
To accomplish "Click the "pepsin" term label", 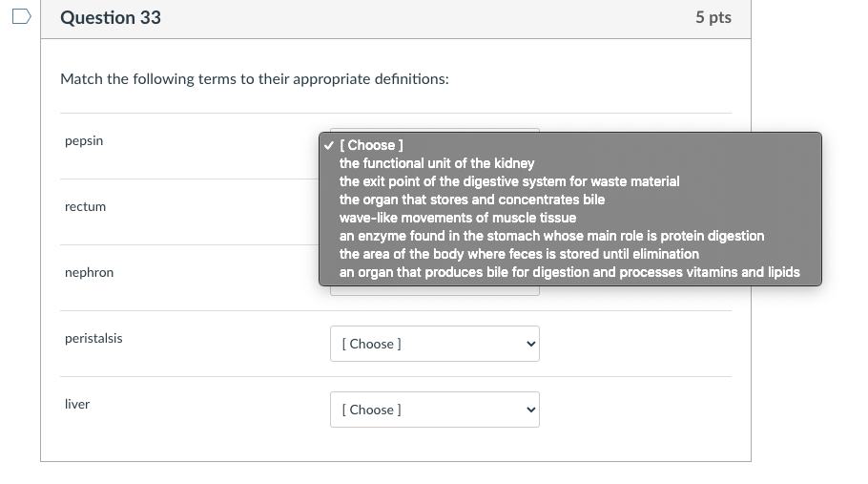I will tap(84, 141).
